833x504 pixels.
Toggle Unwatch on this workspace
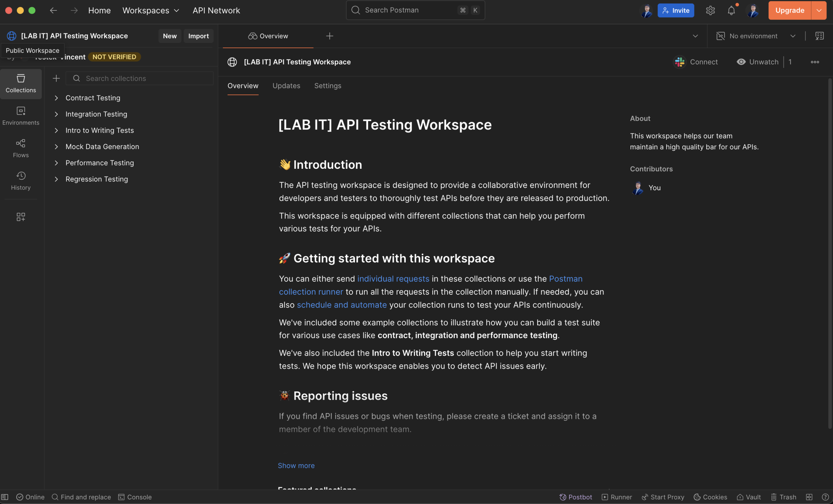[758, 62]
